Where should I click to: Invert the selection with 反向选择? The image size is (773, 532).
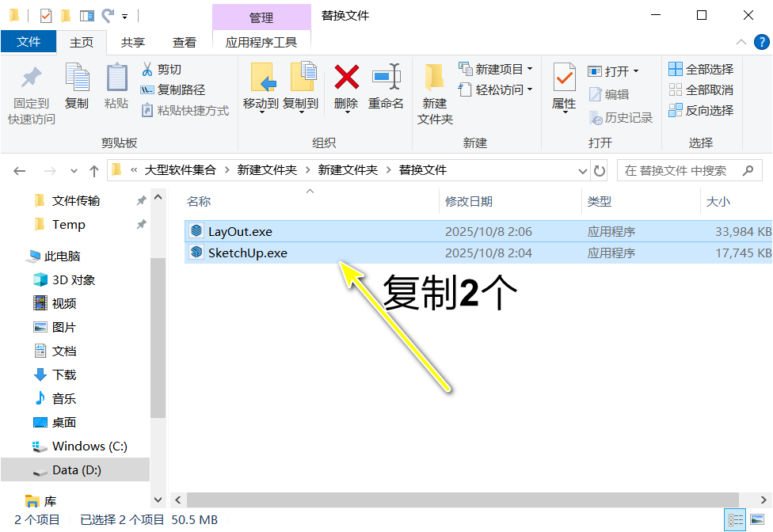(x=701, y=110)
